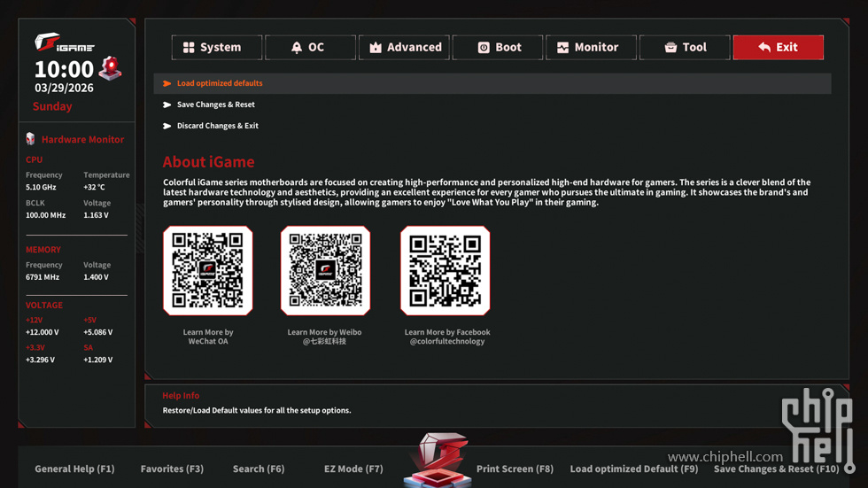868x488 pixels.
Task: Click the Exit tab return arrow icon
Action: (x=764, y=48)
